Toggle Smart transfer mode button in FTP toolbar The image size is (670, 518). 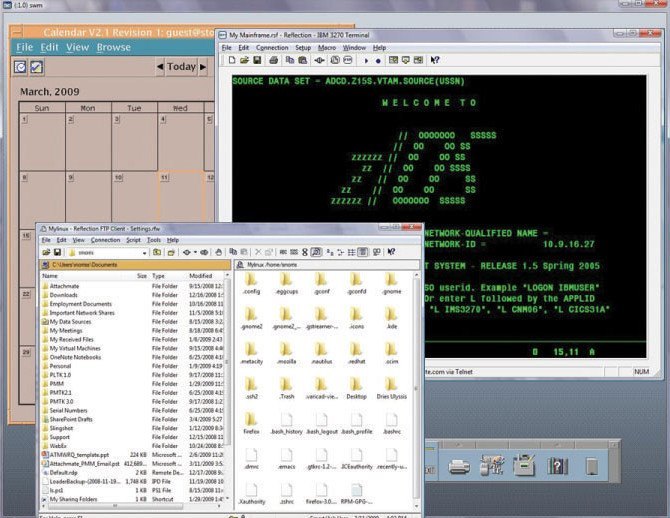[316, 252]
